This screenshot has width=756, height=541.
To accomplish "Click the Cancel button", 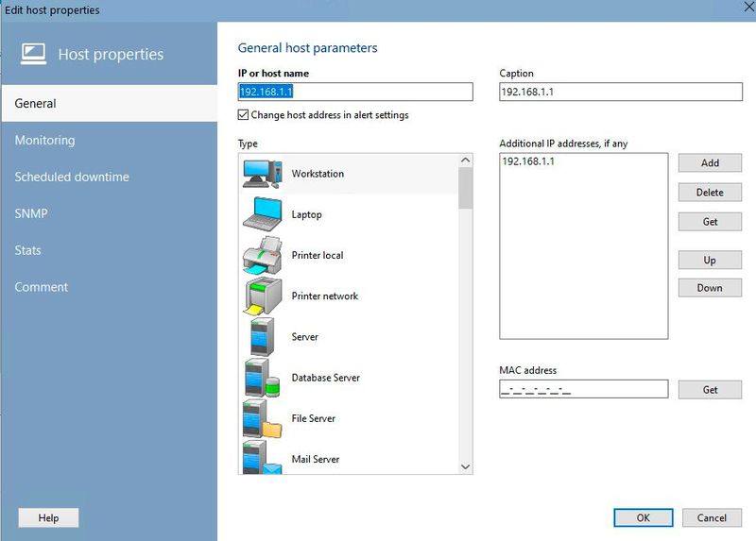I will (712, 518).
